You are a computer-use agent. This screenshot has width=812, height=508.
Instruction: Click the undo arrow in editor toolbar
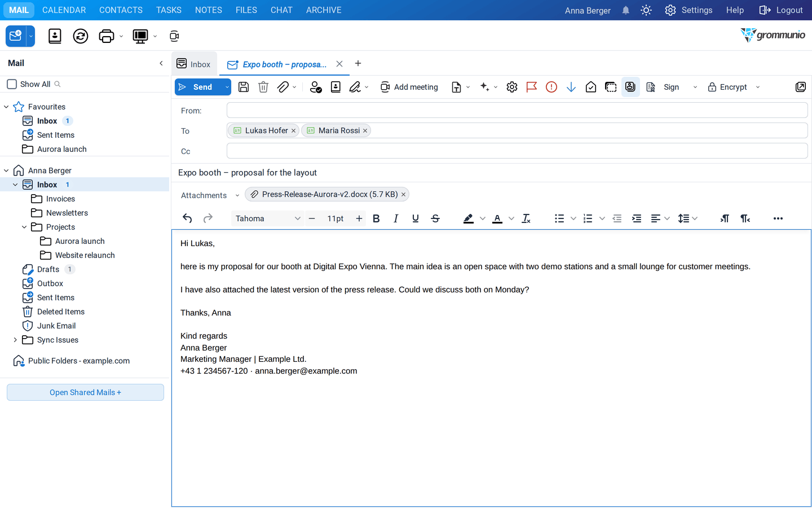pyautogui.click(x=188, y=218)
